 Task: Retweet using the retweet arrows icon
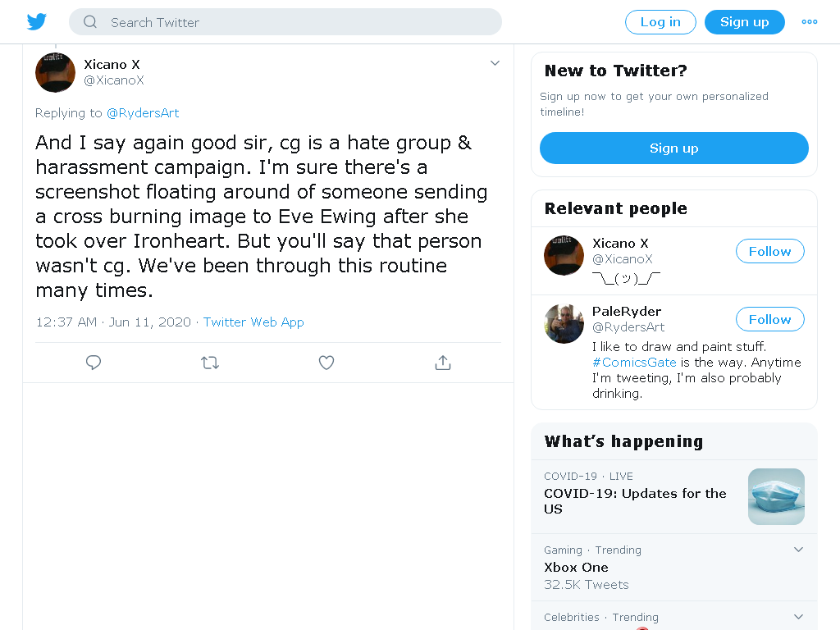point(210,363)
